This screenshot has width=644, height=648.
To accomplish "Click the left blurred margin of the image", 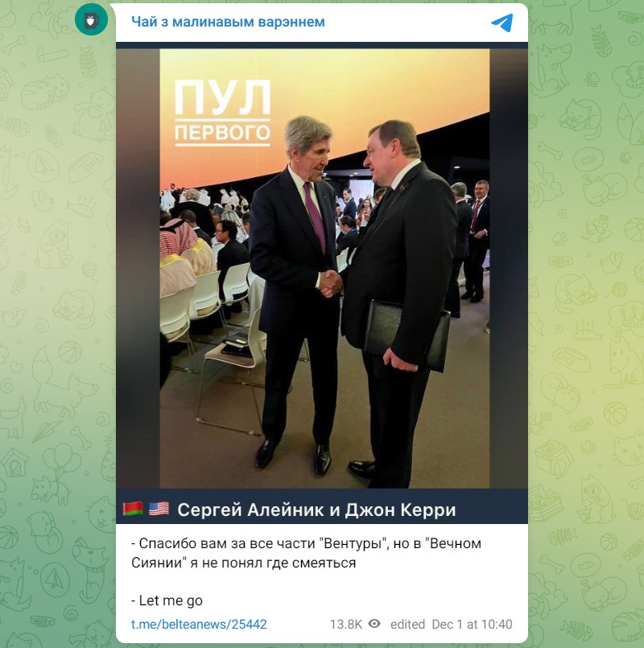I will [x=138, y=269].
